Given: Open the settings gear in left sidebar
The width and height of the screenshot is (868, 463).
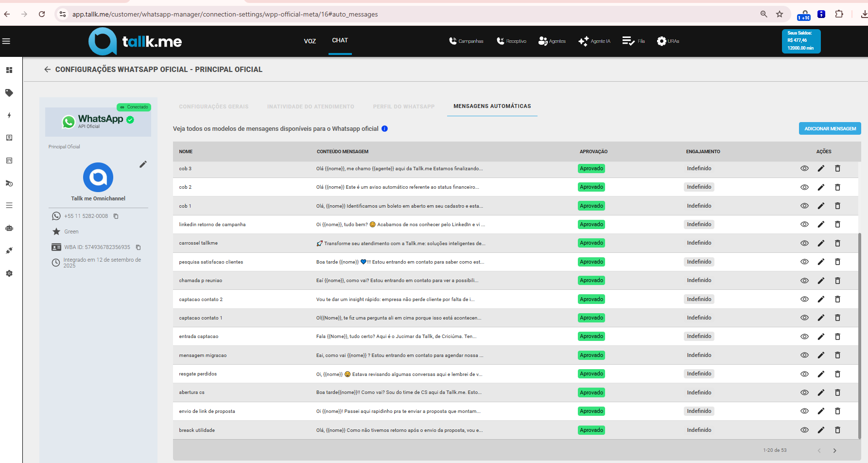Looking at the screenshot, I should (x=9, y=273).
